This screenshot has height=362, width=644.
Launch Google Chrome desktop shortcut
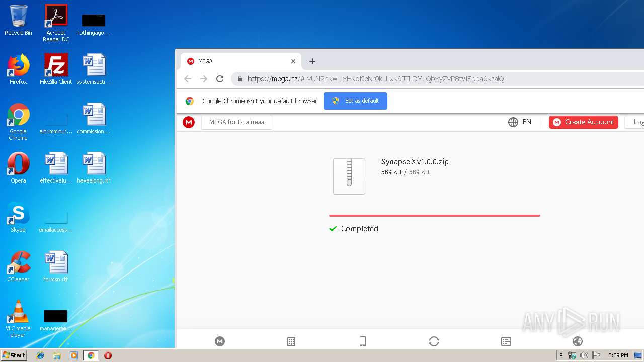tap(18, 122)
